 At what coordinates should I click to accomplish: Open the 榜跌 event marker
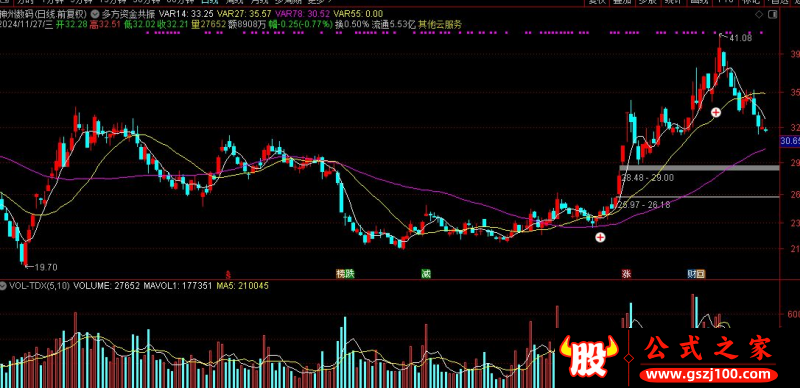click(x=345, y=274)
